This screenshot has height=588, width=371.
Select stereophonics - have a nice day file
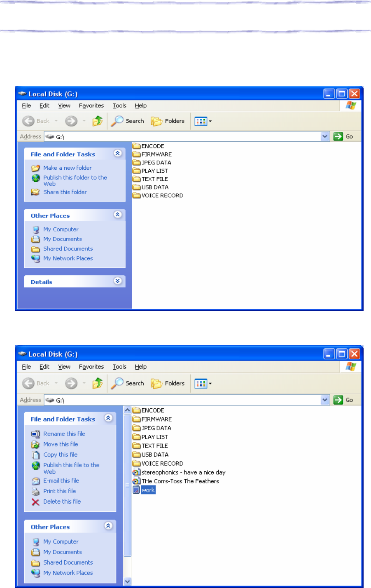[x=179, y=472]
